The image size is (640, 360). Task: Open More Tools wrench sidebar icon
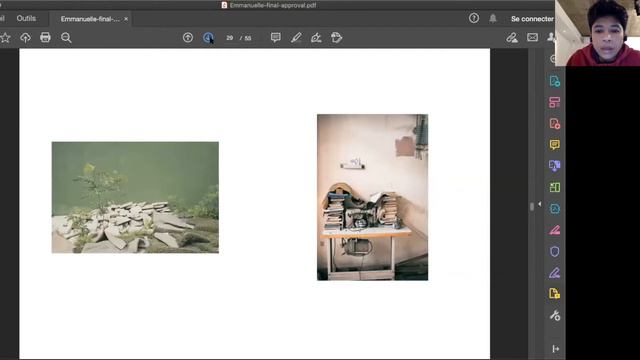[554, 315]
